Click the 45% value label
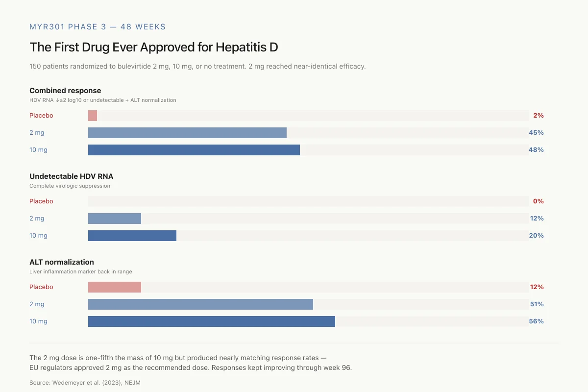588x392 pixels. (536, 133)
